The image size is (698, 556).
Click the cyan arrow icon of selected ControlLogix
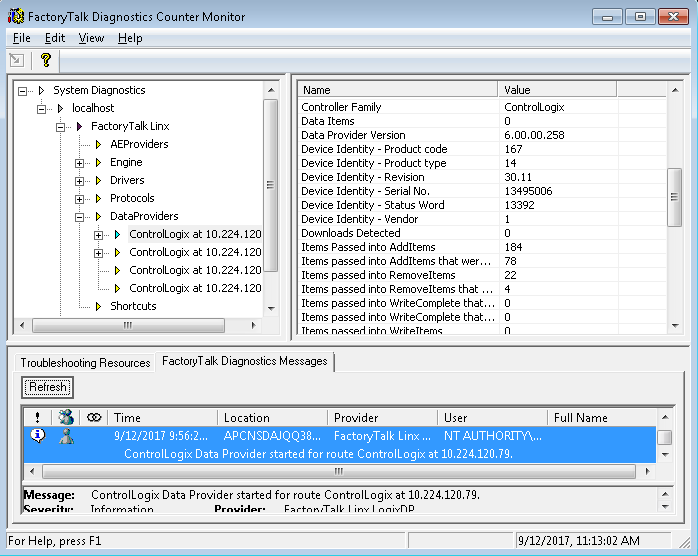pyautogui.click(x=117, y=234)
